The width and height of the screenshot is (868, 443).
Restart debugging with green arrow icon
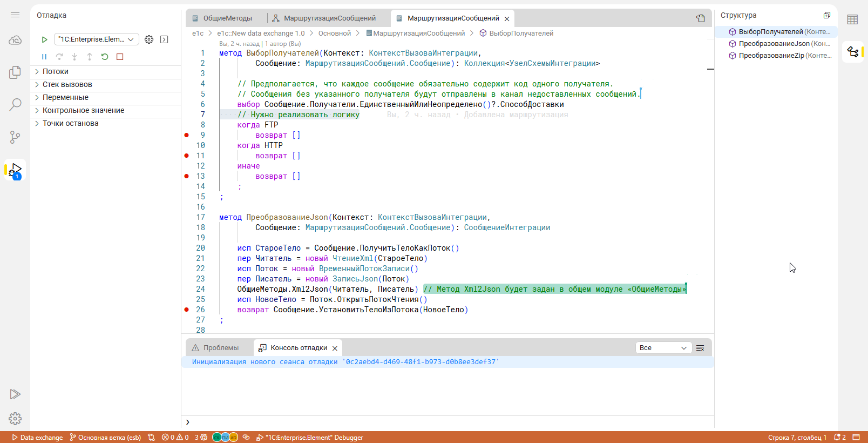[x=105, y=57]
